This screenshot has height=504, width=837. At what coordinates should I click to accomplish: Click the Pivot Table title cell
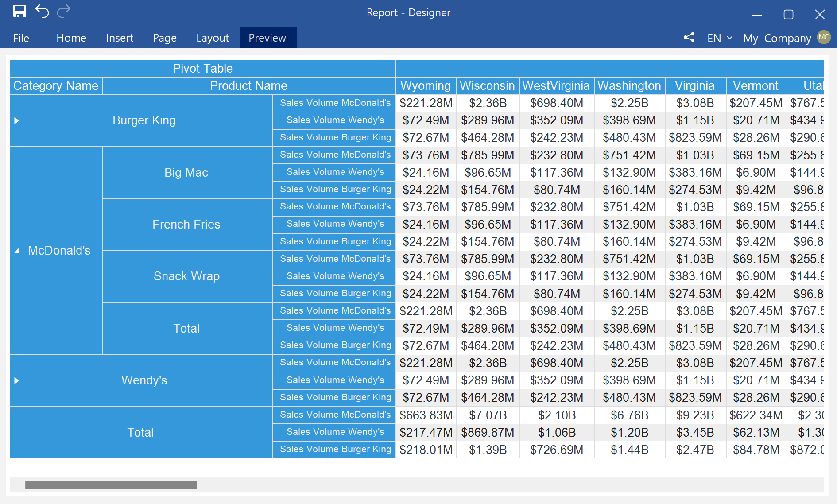coord(203,69)
